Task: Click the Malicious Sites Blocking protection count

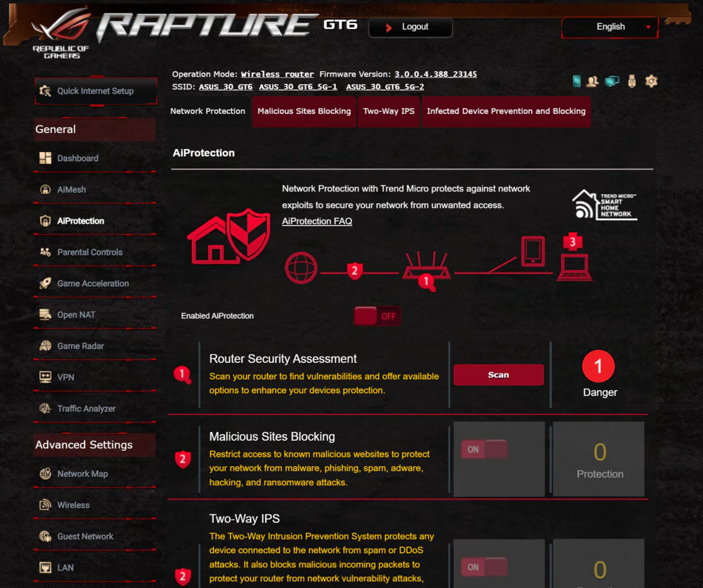Action: 600,452
